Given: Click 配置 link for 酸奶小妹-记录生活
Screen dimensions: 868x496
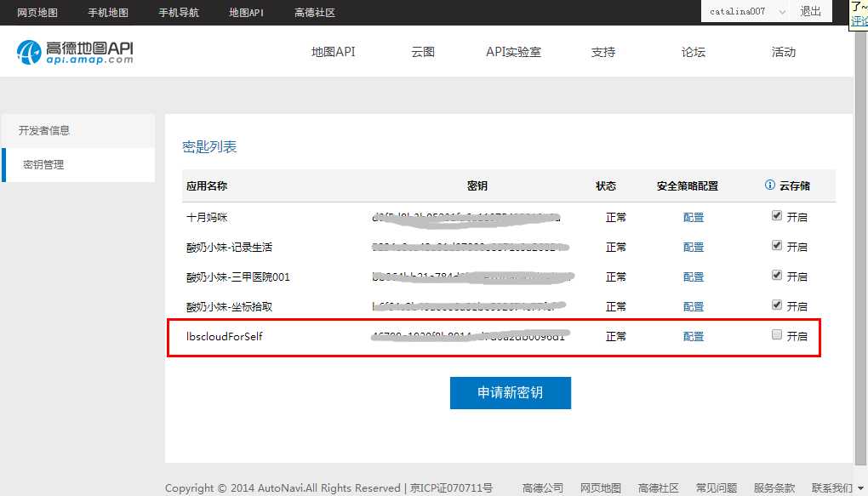Looking at the screenshot, I should pyautogui.click(x=693, y=247).
